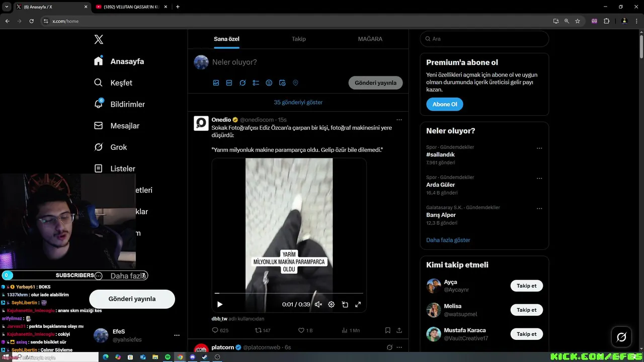Repost the Onedio post showing 147
The image size is (644, 362).
point(263,330)
